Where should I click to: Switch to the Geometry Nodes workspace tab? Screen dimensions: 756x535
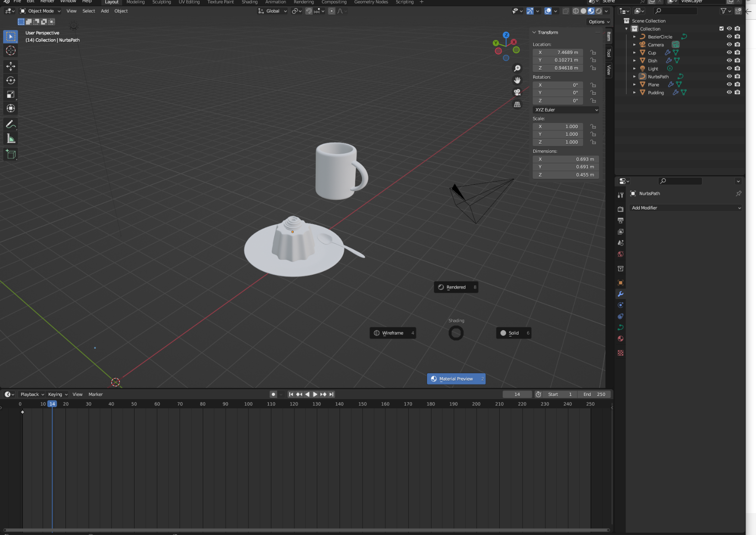[x=371, y=2]
